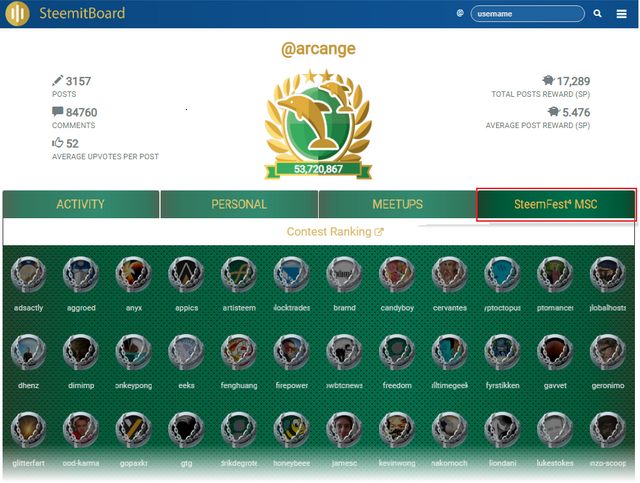Click the lukestokes badge
The width and height of the screenshot is (640, 483).
[x=555, y=430]
